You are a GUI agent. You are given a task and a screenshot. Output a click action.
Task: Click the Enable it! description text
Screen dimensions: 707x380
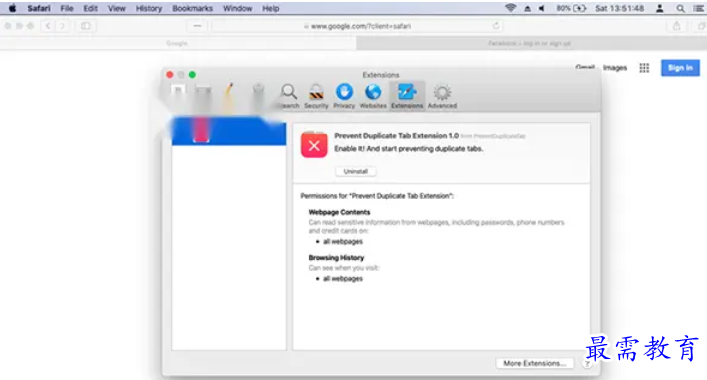tap(409, 149)
